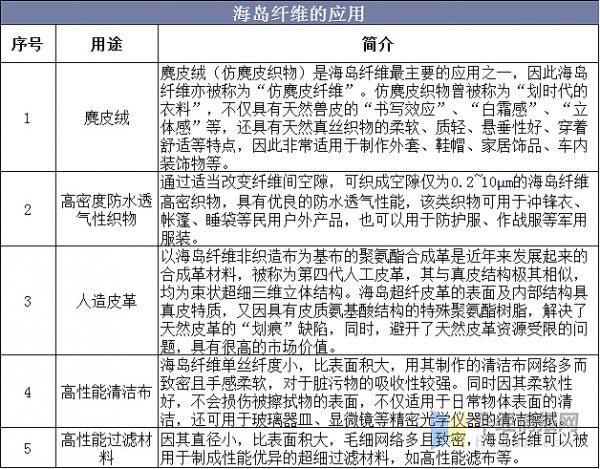Image resolution: width=600 pixels, height=469 pixels.
Task: Click the 人造皮革 usage cell
Action: pos(107,301)
